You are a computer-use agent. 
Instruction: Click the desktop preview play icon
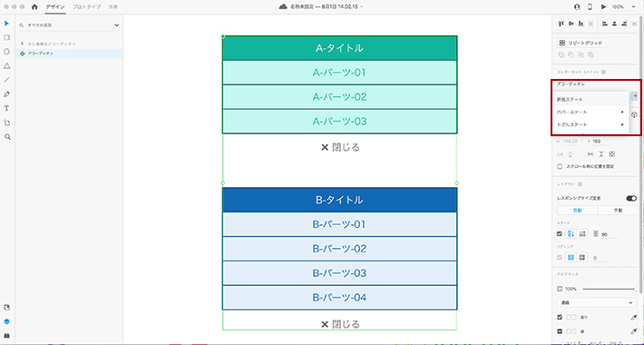pyautogui.click(x=603, y=7)
